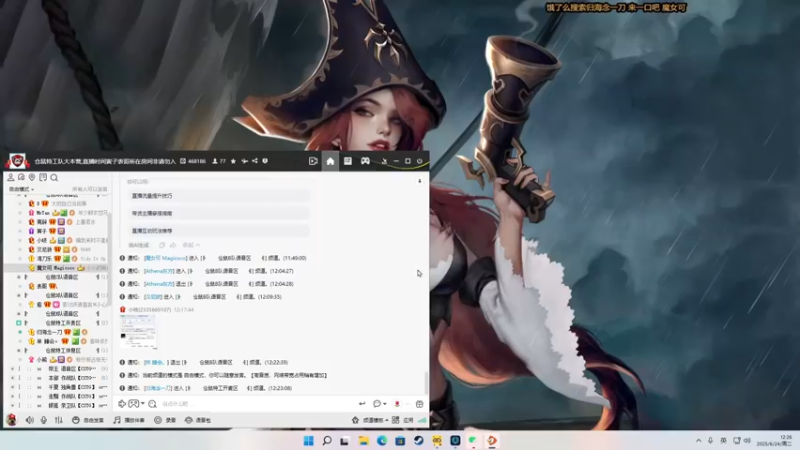
Task: Open the 应用 apps grid button
Action: (x=402, y=420)
